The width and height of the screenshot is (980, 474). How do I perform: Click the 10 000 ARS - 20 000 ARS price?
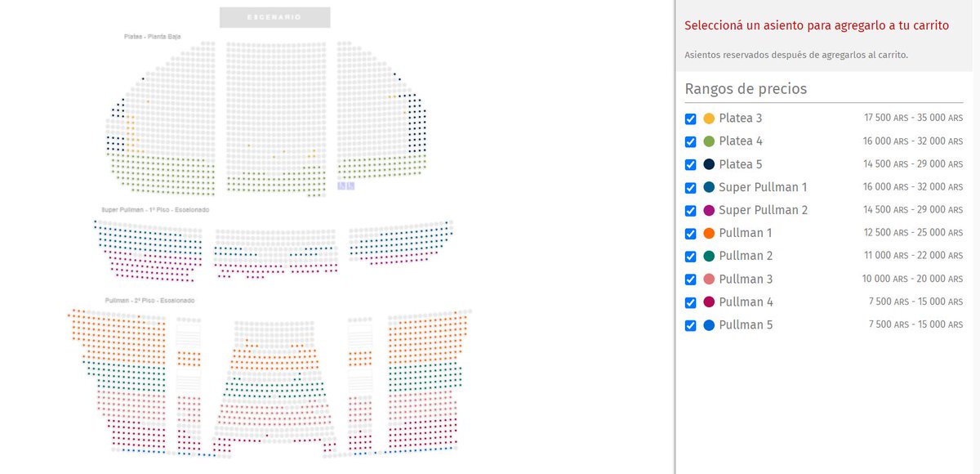[x=914, y=279]
